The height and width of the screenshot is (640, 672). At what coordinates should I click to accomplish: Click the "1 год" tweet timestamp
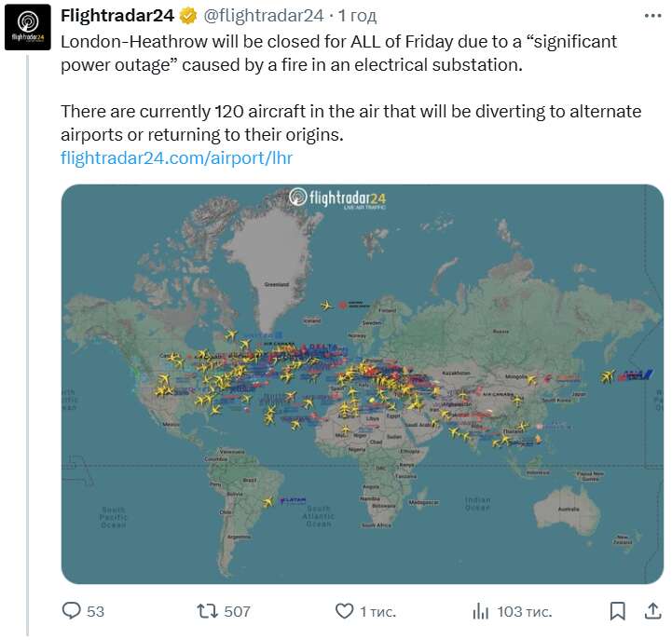358,16
